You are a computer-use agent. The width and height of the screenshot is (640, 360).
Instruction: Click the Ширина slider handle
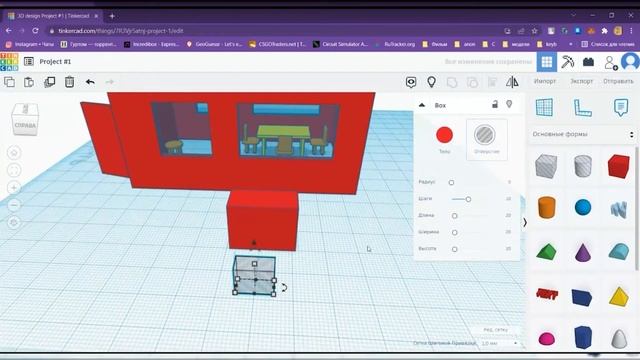click(x=455, y=233)
